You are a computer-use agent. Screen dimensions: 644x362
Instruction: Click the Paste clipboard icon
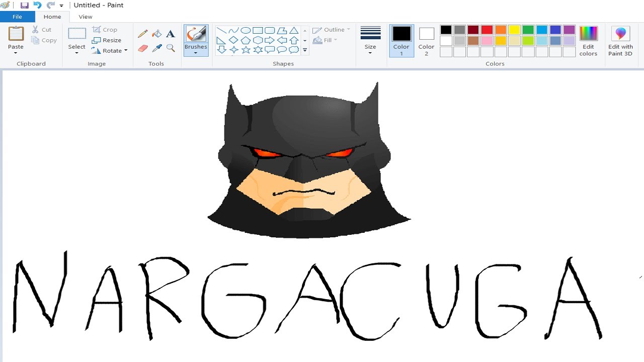(x=16, y=34)
